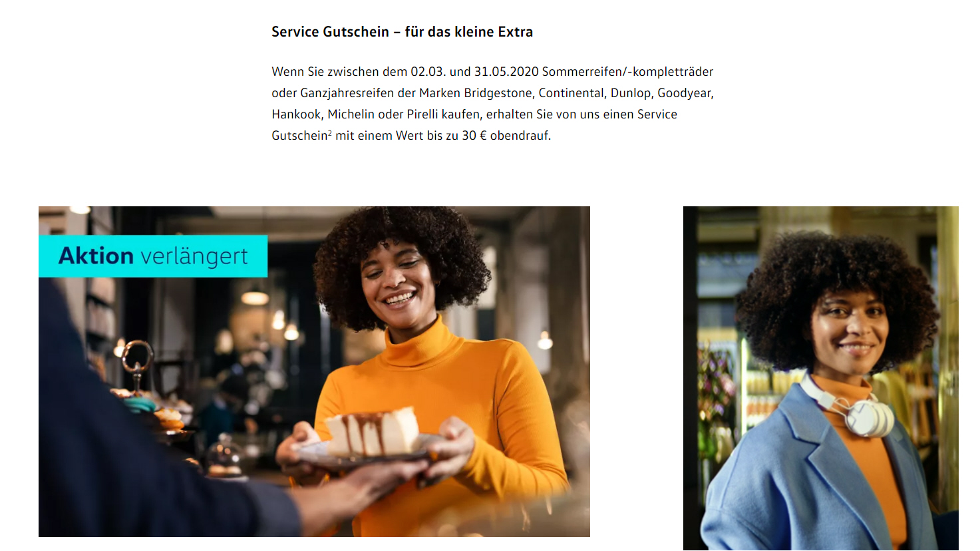
Task: Click the word "Goodyear" in the paragraph
Action: (x=685, y=93)
